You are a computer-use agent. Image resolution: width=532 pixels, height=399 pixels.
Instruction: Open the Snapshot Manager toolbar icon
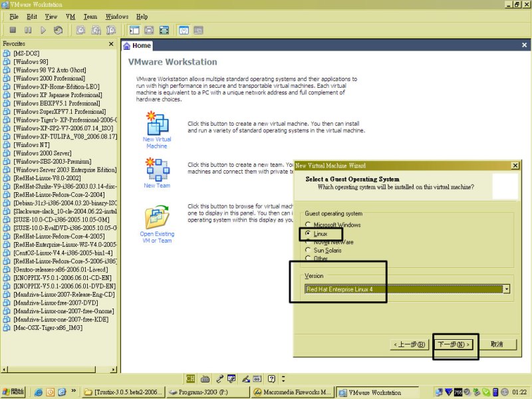click(x=111, y=30)
